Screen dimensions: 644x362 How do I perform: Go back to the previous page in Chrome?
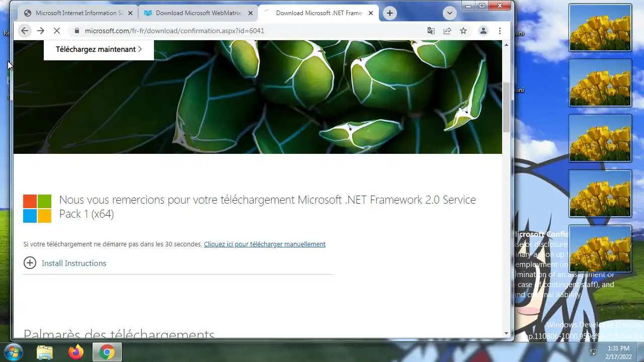(x=24, y=31)
